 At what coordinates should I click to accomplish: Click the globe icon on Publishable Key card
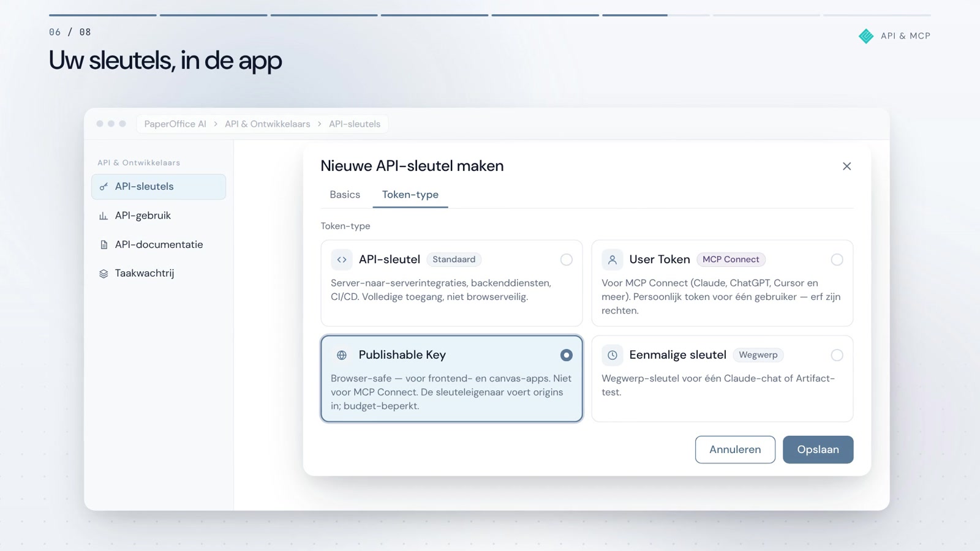coord(342,355)
